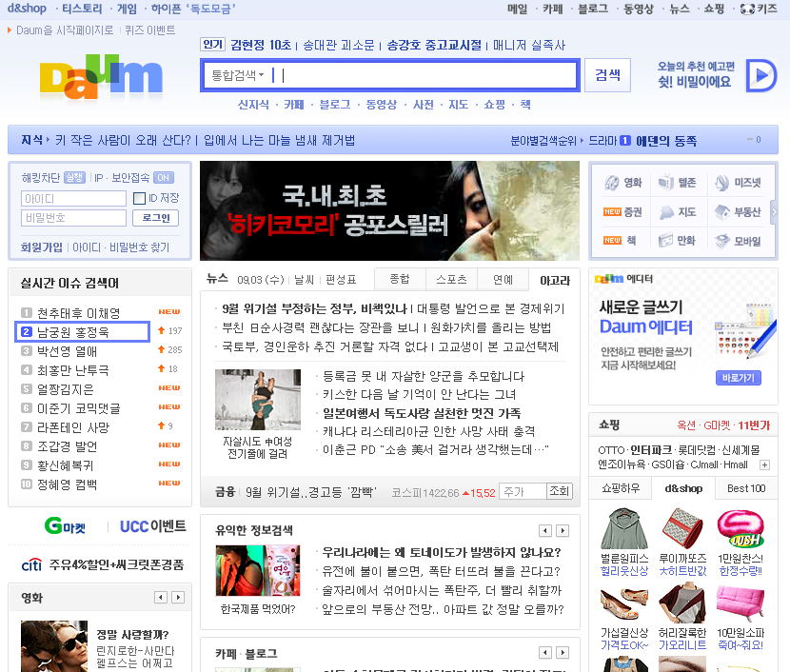Toggle 보안접속 ON switch
The height and width of the screenshot is (672, 790).
click(x=164, y=177)
